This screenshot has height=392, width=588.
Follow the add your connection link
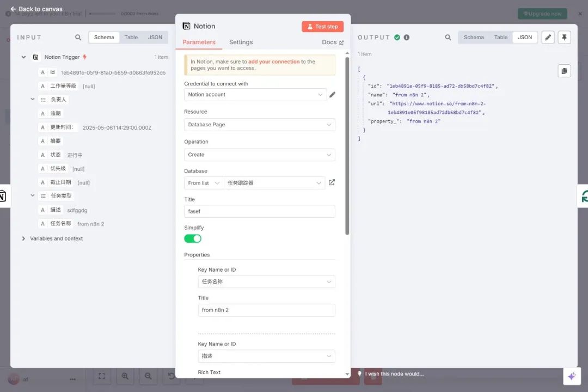tap(274, 62)
